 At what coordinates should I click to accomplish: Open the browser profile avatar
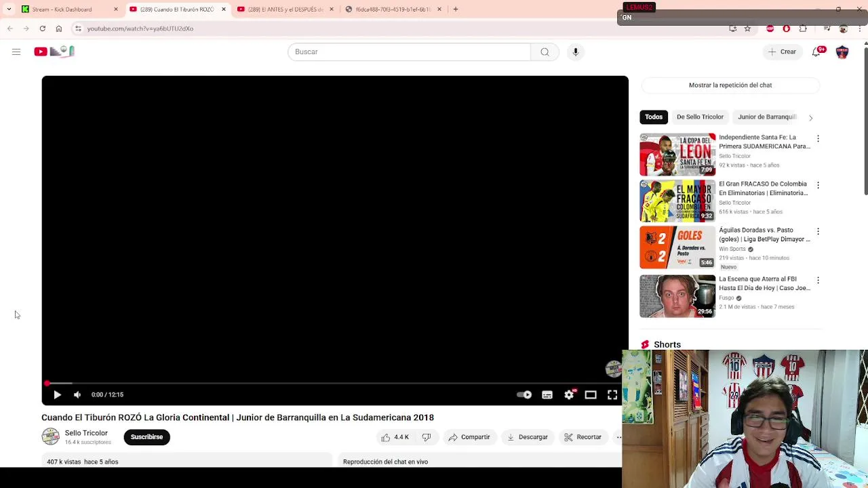pos(844,28)
